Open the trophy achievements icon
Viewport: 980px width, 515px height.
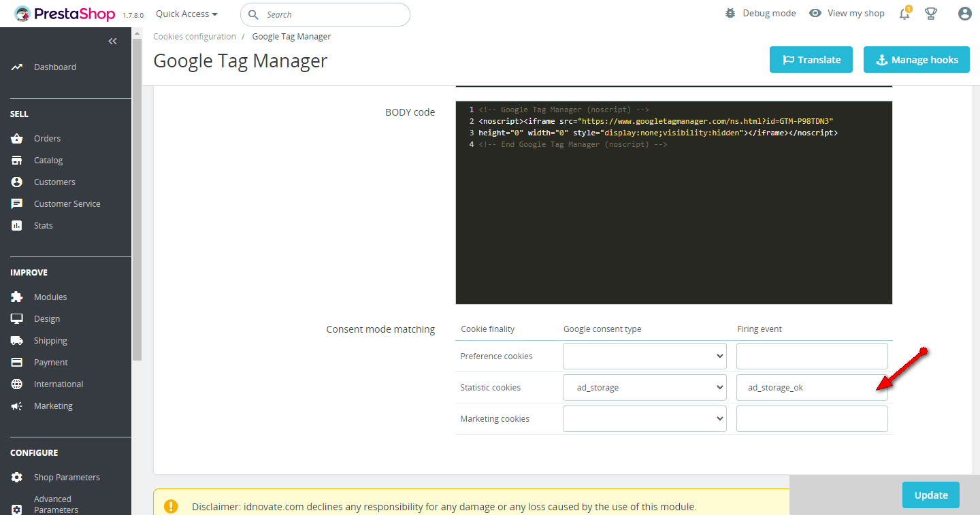click(931, 14)
